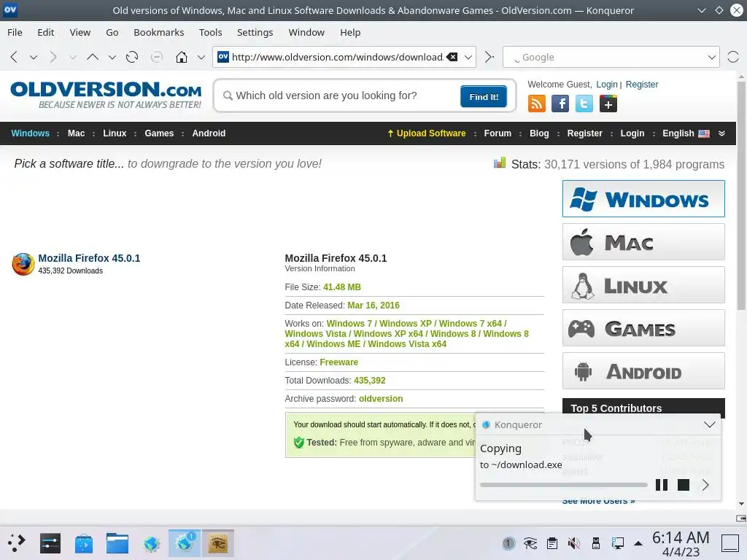Open the Bookmarks menu

[x=158, y=32]
